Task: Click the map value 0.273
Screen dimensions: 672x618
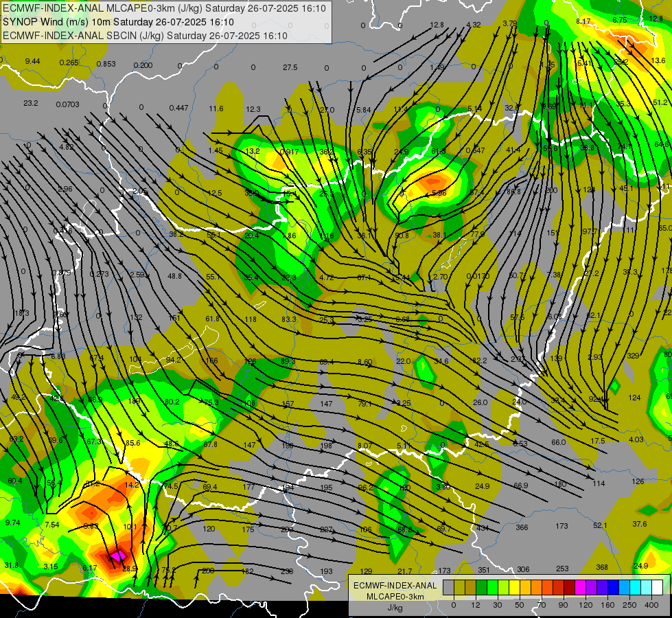Action: (x=99, y=273)
